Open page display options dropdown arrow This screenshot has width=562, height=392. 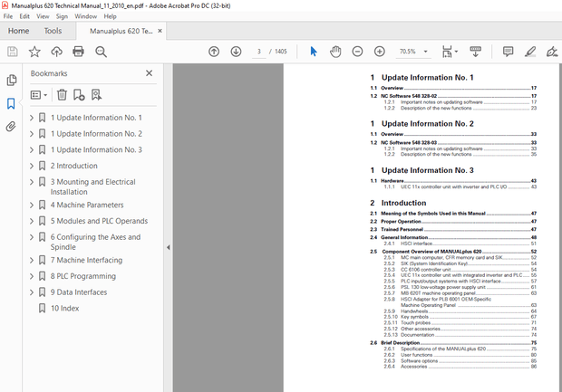point(456,52)
